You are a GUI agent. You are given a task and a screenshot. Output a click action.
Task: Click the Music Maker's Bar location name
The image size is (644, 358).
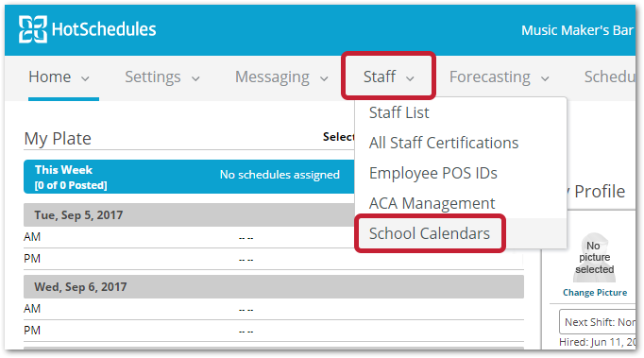pos(578,30)
